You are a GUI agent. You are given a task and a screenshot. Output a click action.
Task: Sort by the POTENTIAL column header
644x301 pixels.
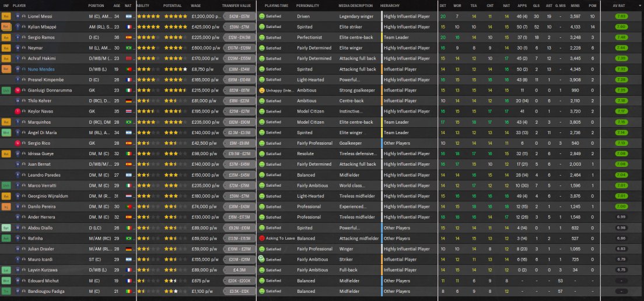click(x=172, y=6)
